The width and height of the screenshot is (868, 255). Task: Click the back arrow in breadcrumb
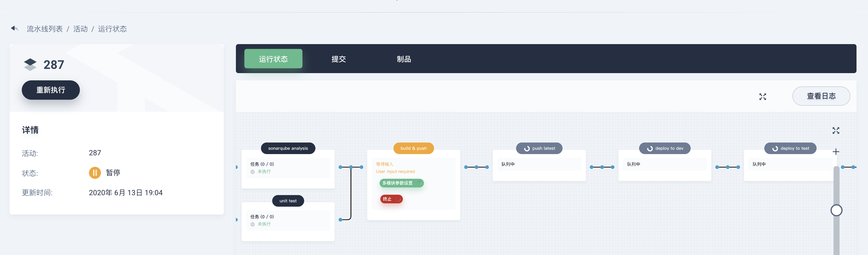point(15,29)
